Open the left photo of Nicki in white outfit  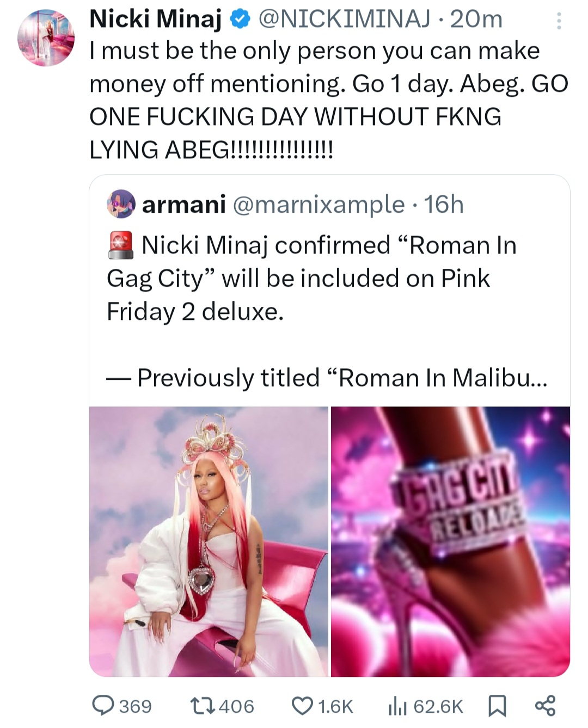tap(209, 541)
